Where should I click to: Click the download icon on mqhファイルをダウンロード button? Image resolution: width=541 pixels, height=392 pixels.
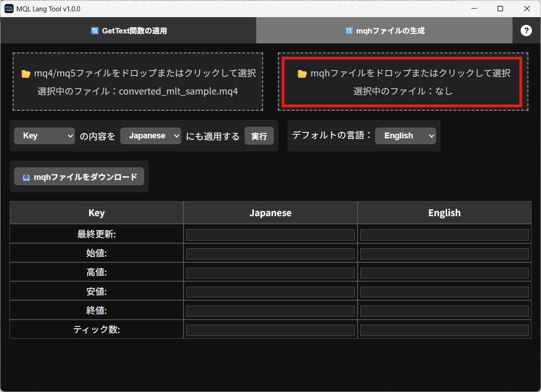click(26, 177)
